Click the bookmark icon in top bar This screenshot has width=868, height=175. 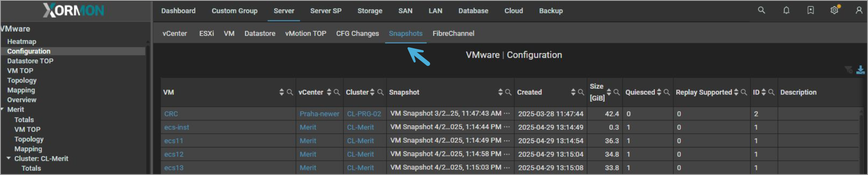(811, 10)
